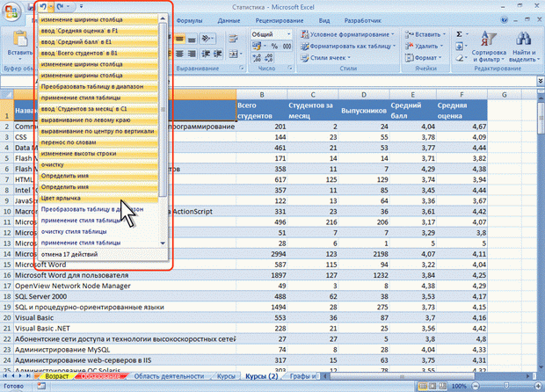
Task: Click the Paste clipboard icon
Action: coord(20,39)
